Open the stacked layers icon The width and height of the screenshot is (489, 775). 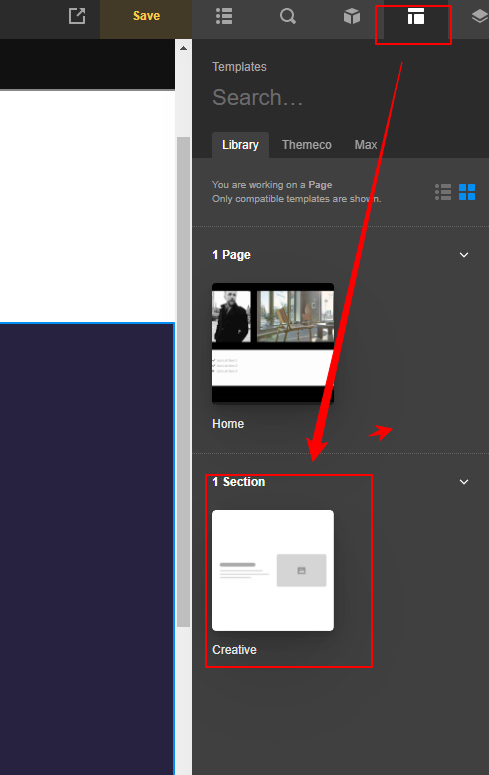tap(479, 16)
